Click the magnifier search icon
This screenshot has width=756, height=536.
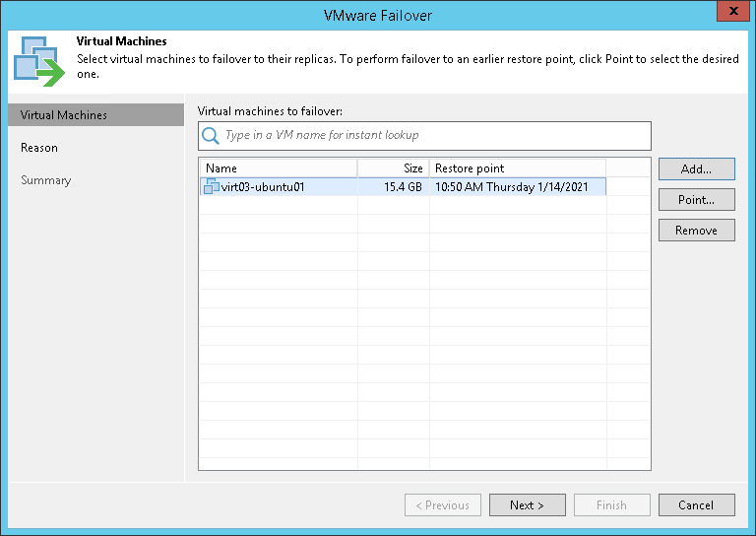point(211,136)
